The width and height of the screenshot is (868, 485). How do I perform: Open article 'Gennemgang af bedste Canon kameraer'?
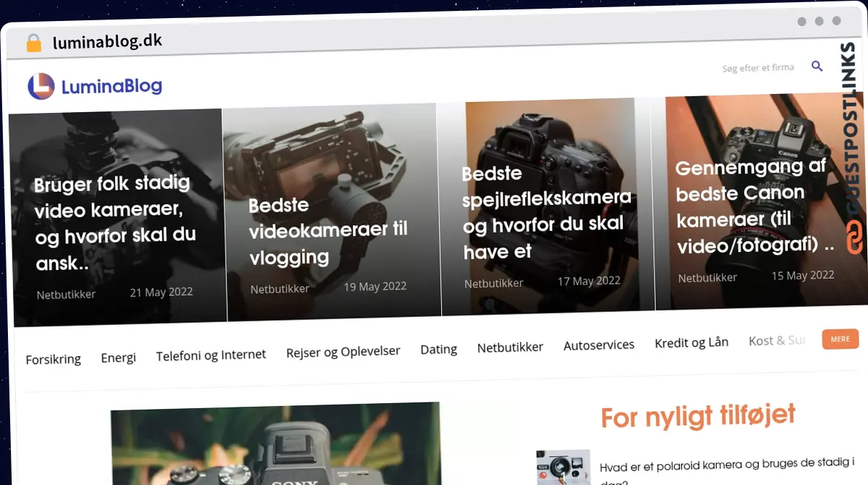tap(754, 207)
